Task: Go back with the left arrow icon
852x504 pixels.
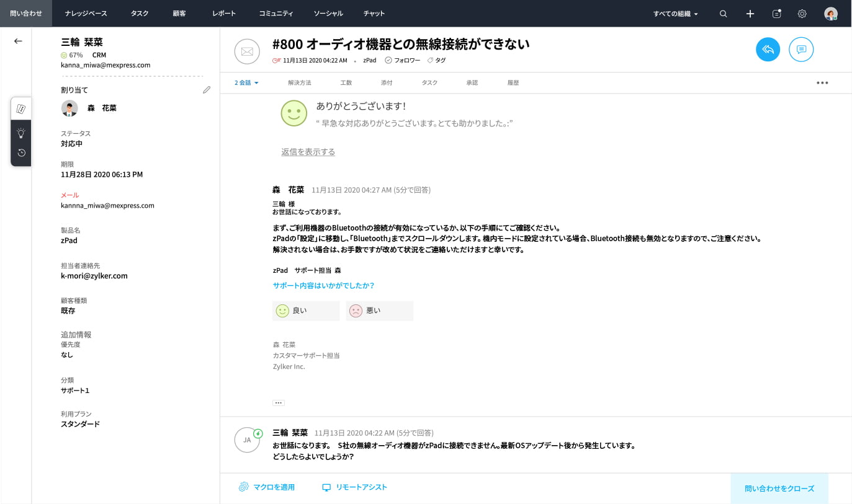Action: click(18, 41)
